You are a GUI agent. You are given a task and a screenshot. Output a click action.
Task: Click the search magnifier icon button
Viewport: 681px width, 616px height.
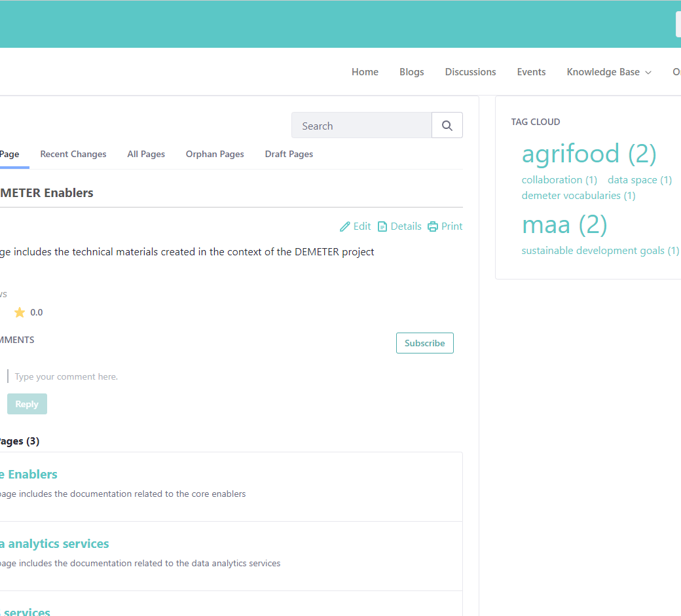(x=447, y=126)
